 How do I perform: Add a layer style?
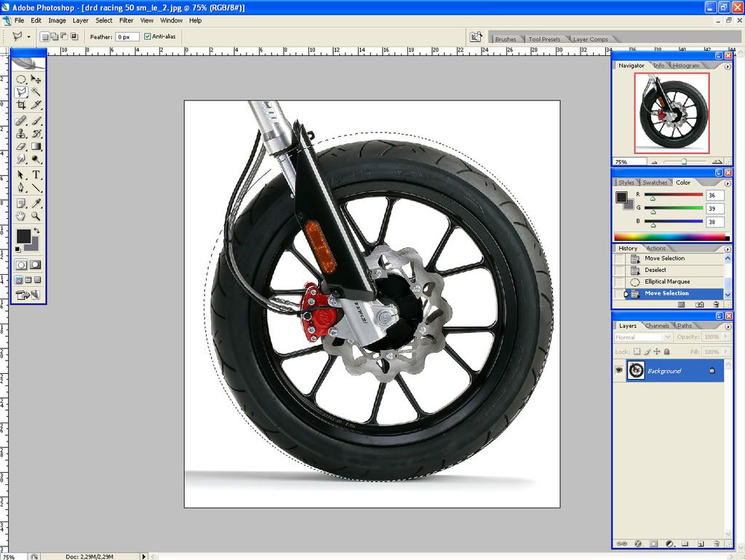pos(638,543)
